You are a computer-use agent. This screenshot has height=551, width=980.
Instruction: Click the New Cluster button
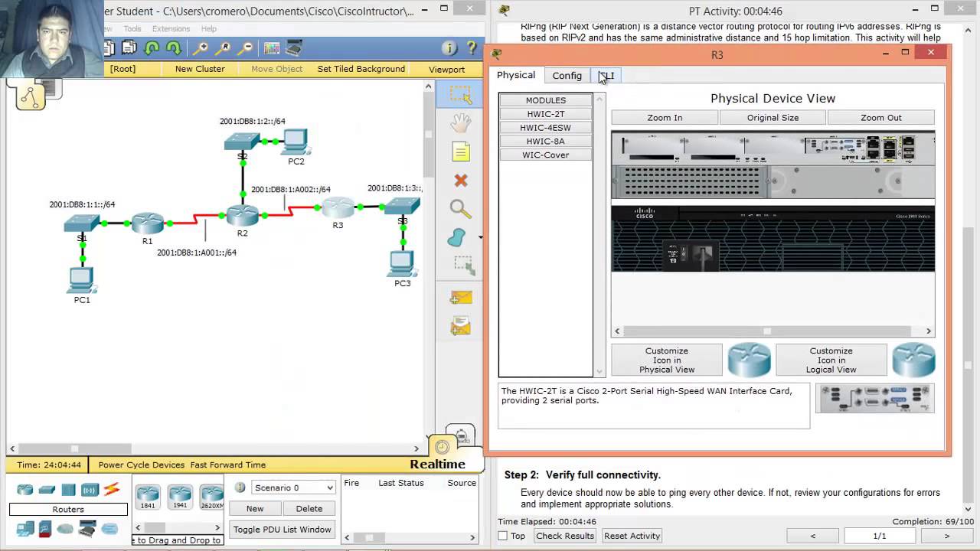[x=200, y=69]
